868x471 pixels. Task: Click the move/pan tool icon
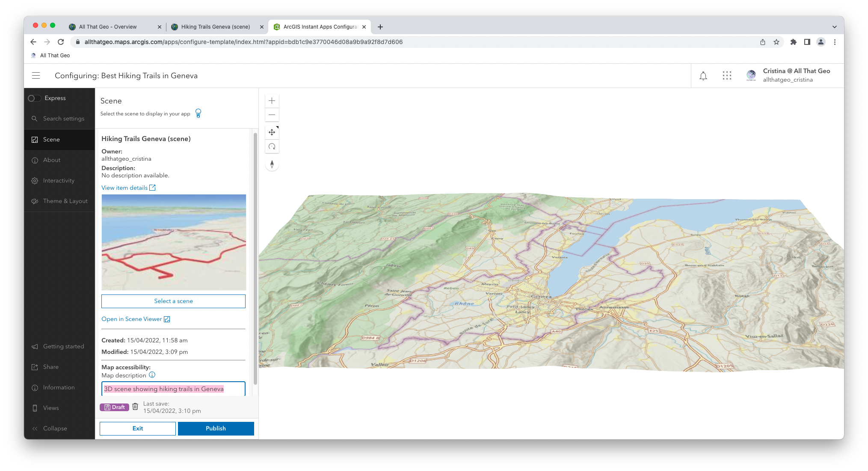point(272,132)
